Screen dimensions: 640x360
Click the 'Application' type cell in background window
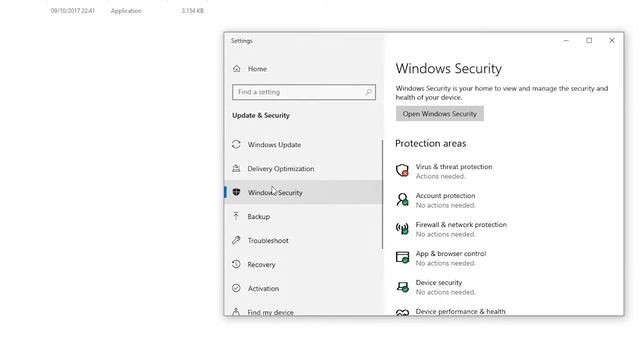tap(126, 11)
